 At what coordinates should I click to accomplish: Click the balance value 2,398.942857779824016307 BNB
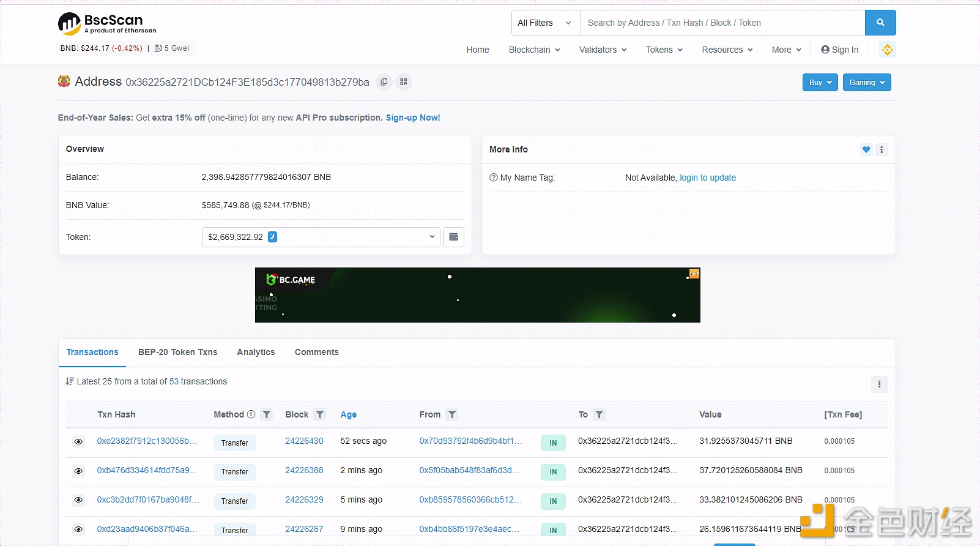pos(266,177)
